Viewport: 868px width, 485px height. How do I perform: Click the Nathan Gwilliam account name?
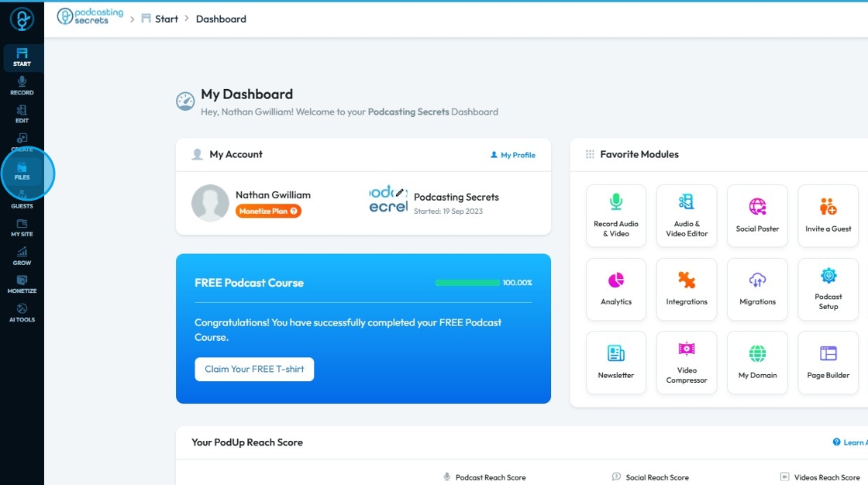pyautogui.click(x=273, y=195)
